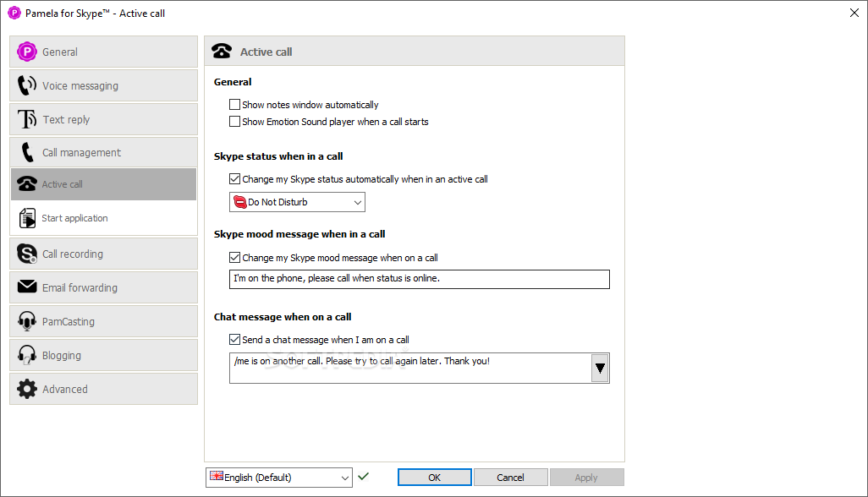
Task: Click the chat message text box
Action: pos(410,368)
